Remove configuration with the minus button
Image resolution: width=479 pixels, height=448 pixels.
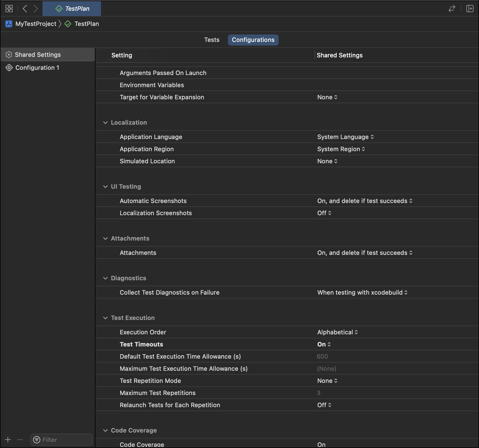20,439
